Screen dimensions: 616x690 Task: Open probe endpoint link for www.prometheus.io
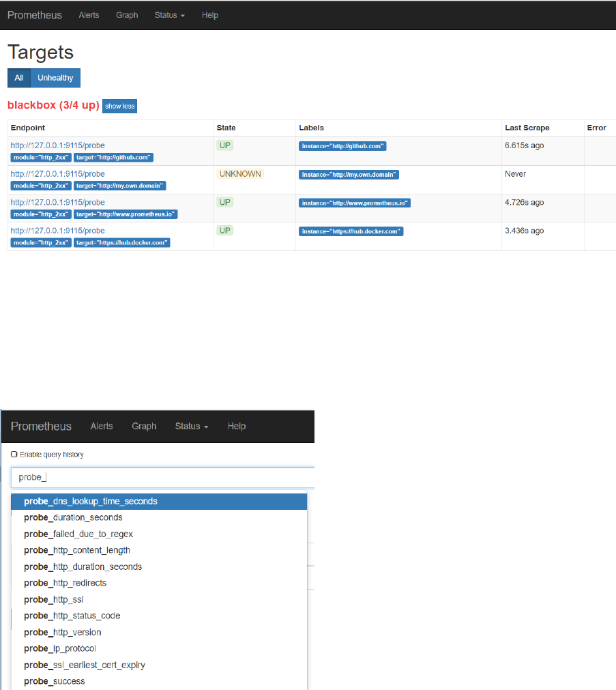click(x=57, y=203)
